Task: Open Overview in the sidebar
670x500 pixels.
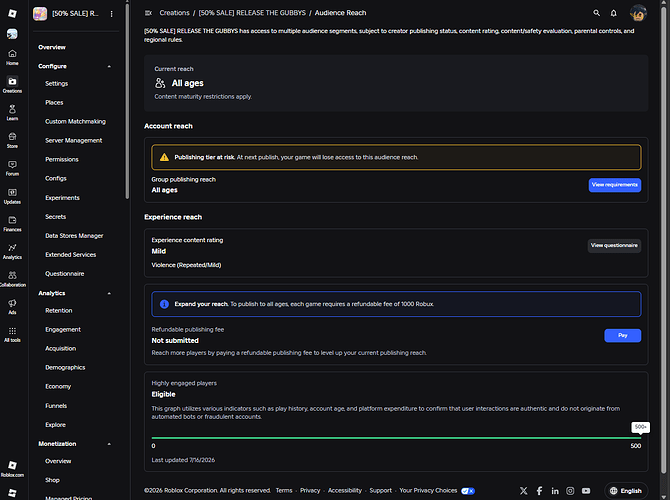Action: (52, 47)
